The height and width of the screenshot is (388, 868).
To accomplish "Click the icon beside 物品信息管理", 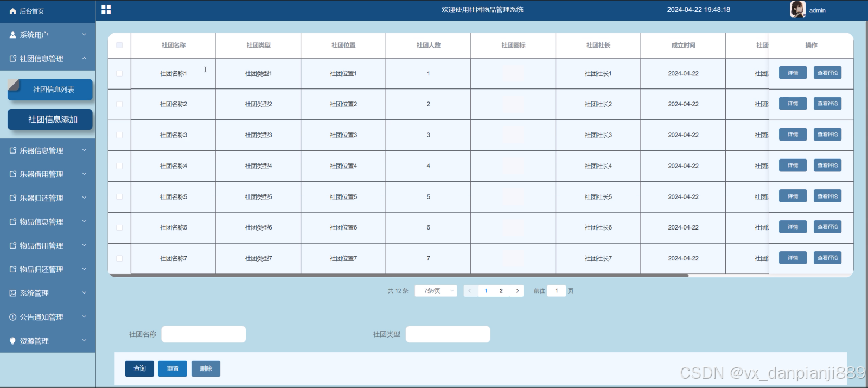I will (x=13, y=221).
